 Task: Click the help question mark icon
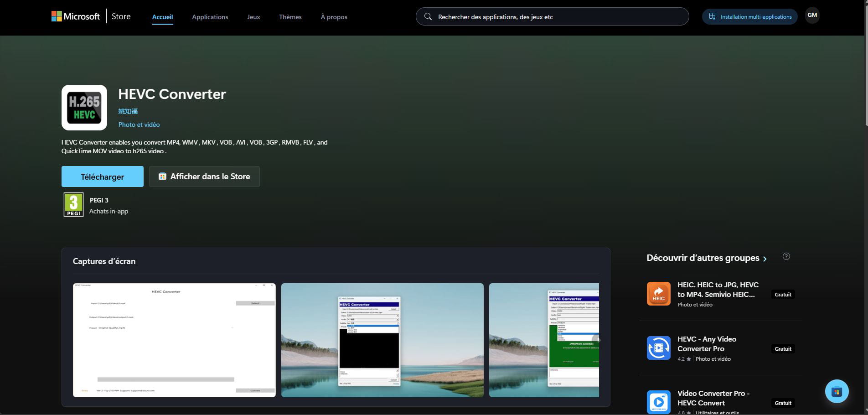tap(786, 256)
